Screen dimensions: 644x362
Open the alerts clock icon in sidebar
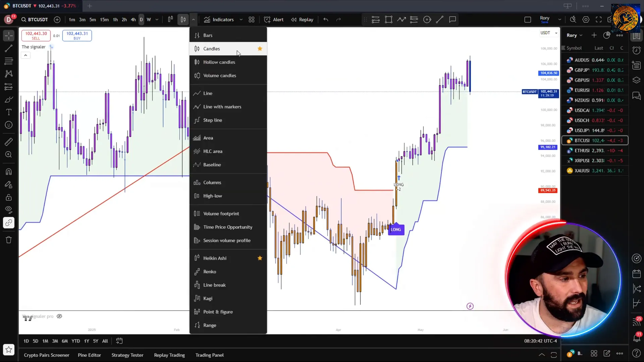(637, 50)
